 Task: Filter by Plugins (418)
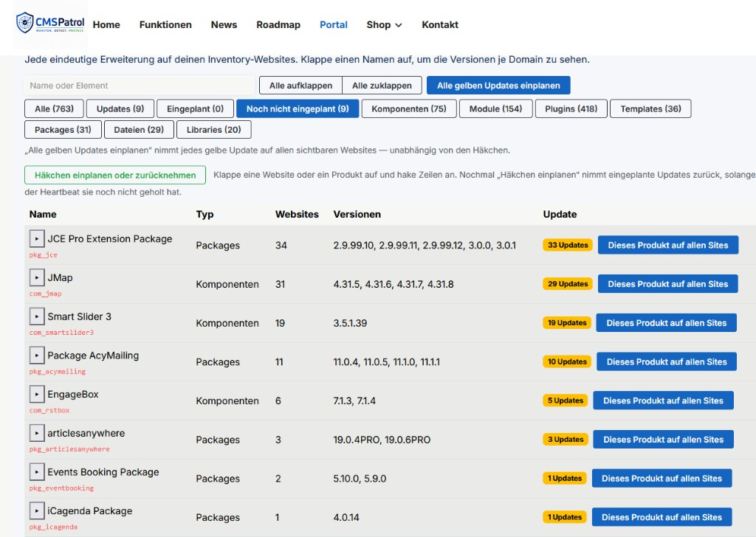coord(571,109)
